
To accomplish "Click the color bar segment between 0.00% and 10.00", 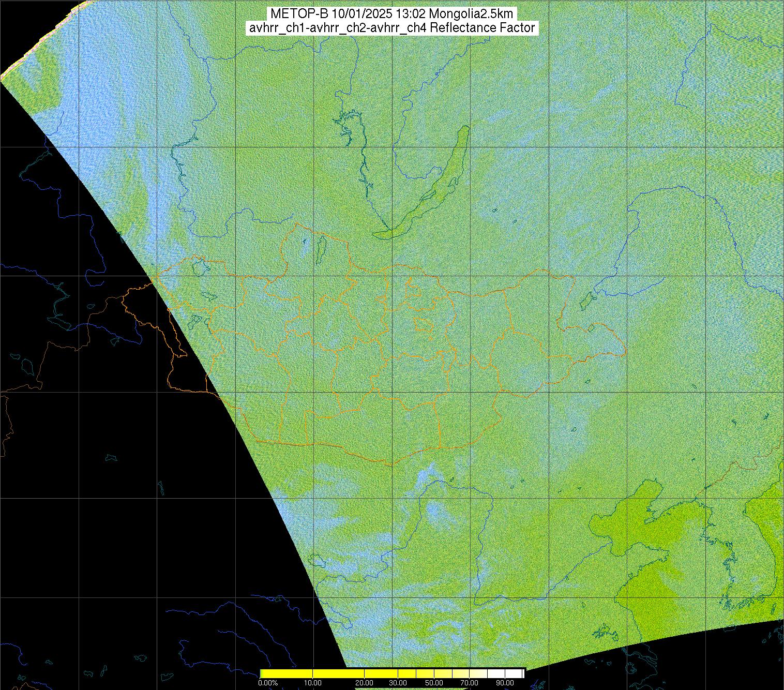I will (287, 673).
